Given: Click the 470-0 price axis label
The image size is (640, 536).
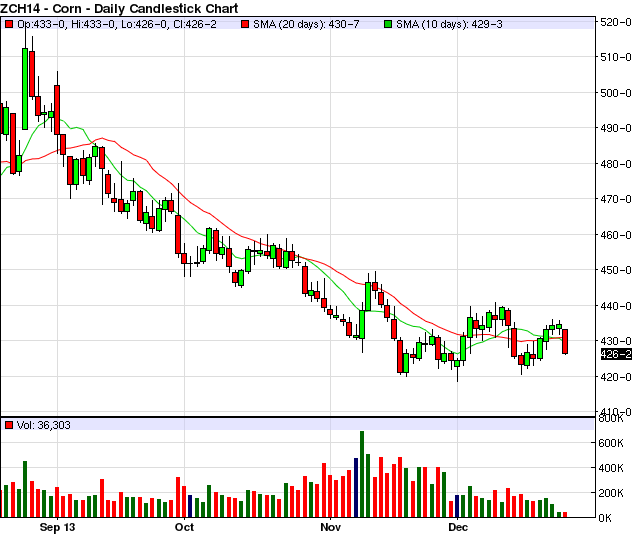Looking at the screenshot, I should coord(616,199).
